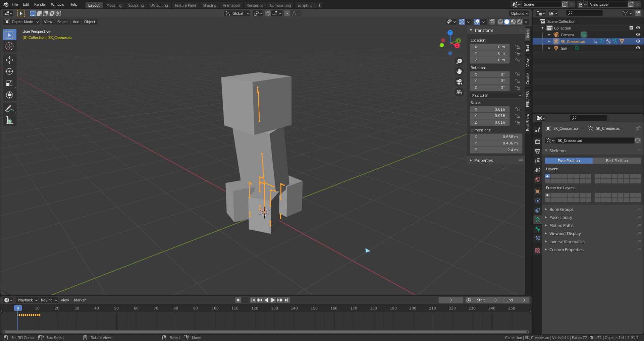The width and height of the screenshot is (644, 341).
Task: Open the XYZ Euler rotation mode dropdown
Action: pyautogui.click(x=496, y=95)
